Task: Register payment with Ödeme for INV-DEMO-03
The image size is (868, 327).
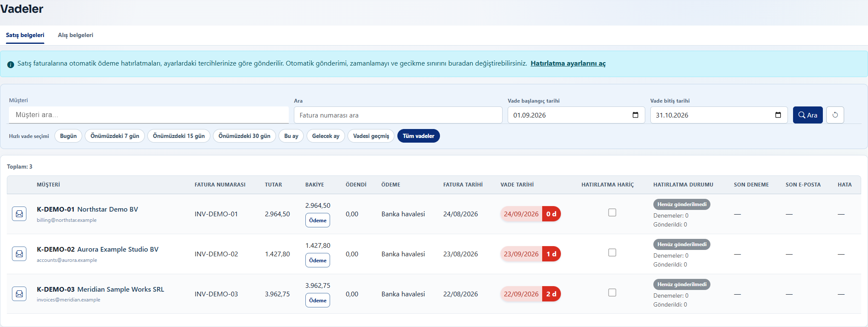Action: point(318,300)
